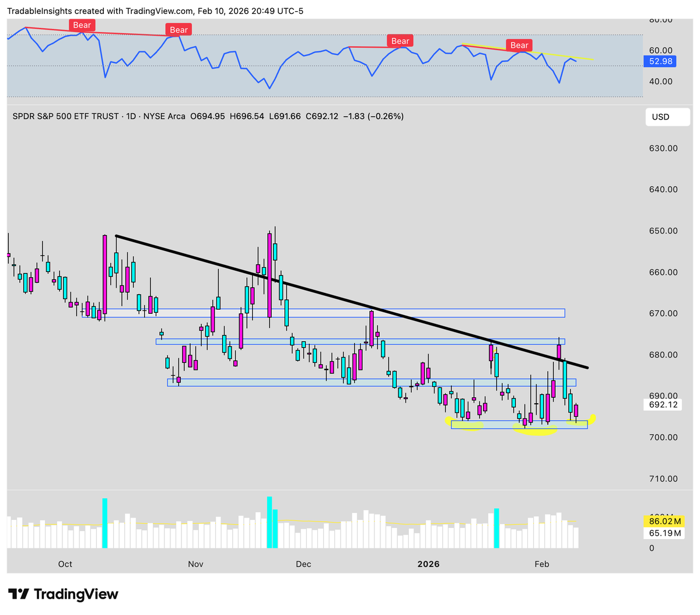700x615 pixels.
Task: Click the Feb time axis label
Action: (542, 564)
